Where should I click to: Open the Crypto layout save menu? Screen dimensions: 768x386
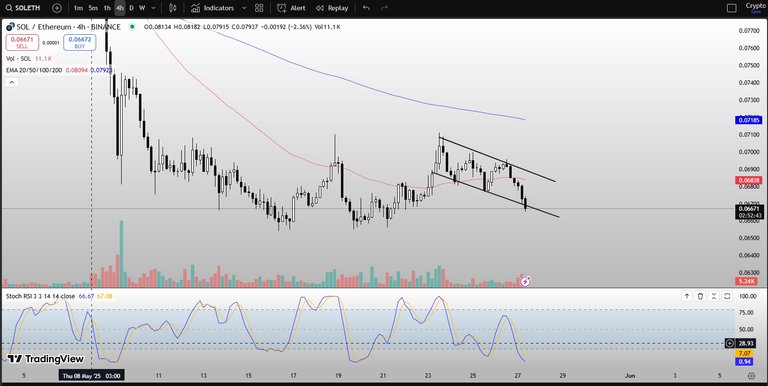(x=756, y=8)
